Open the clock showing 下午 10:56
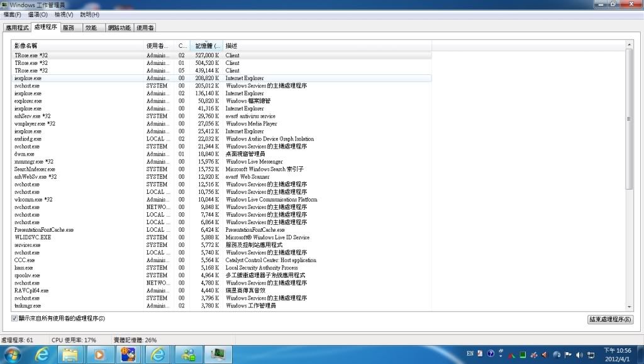This screenshot has height=364, width=644. tap(618, 354)
